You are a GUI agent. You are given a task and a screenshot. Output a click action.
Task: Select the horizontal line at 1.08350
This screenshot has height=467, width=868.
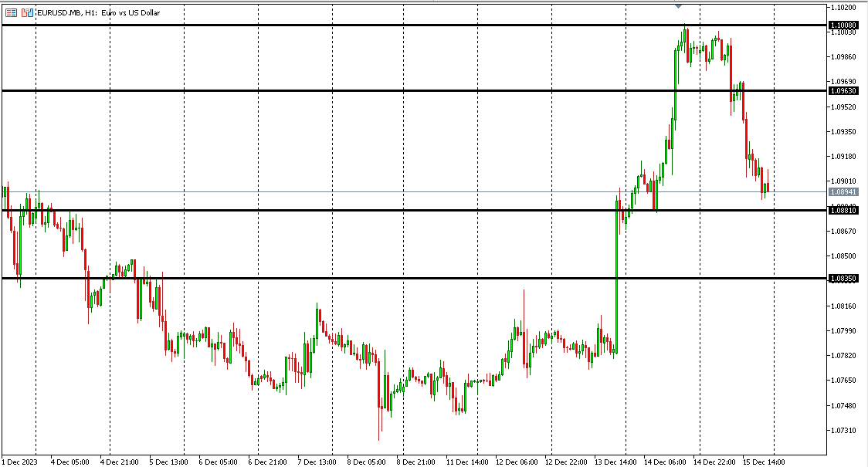[386, 278]
